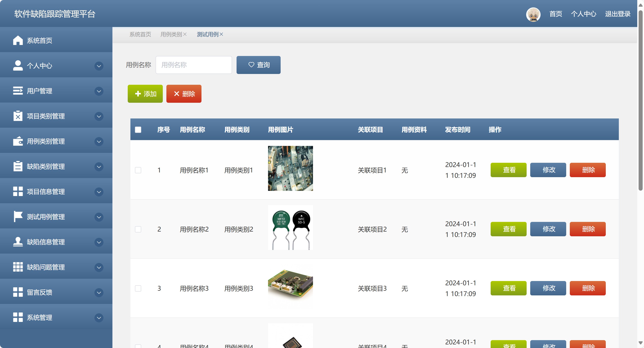Viewport: 644px width, 348px height.
Task: Open 退出登录 in the top navigation
Action: [x=617, y=14]
